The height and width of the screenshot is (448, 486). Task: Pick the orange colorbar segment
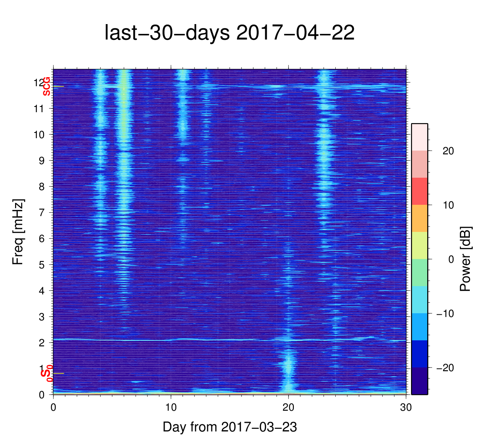[419, 218]
